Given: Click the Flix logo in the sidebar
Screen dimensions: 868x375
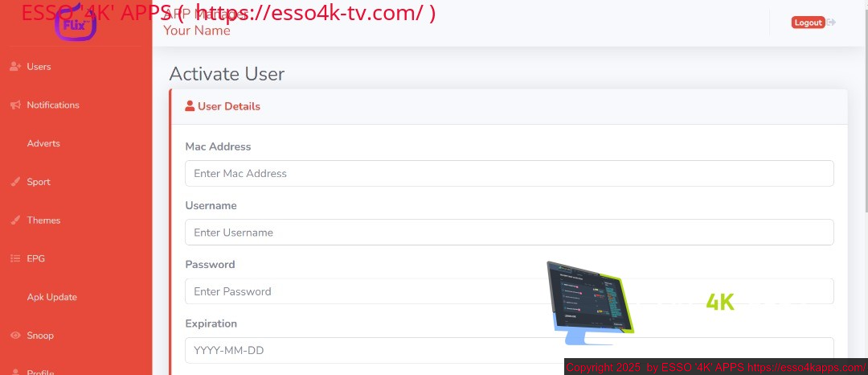Looking at the screenshot, I should [x=76, y=23].
